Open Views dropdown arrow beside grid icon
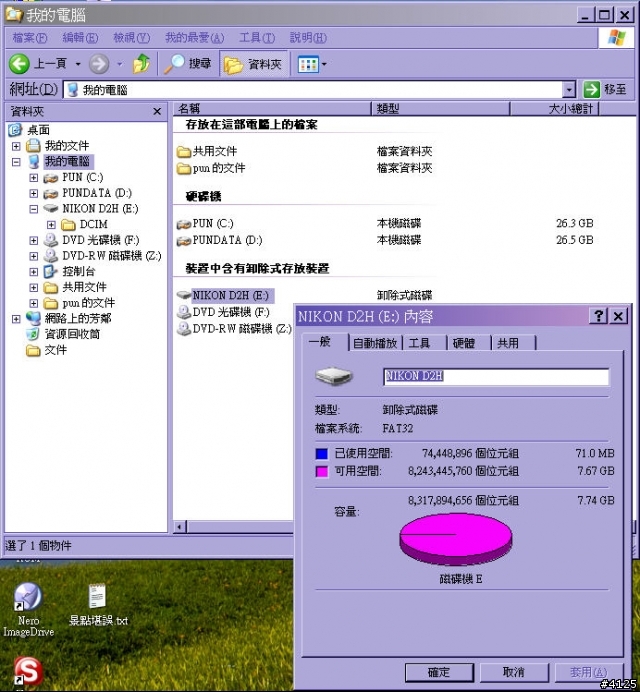 [324, 64]
